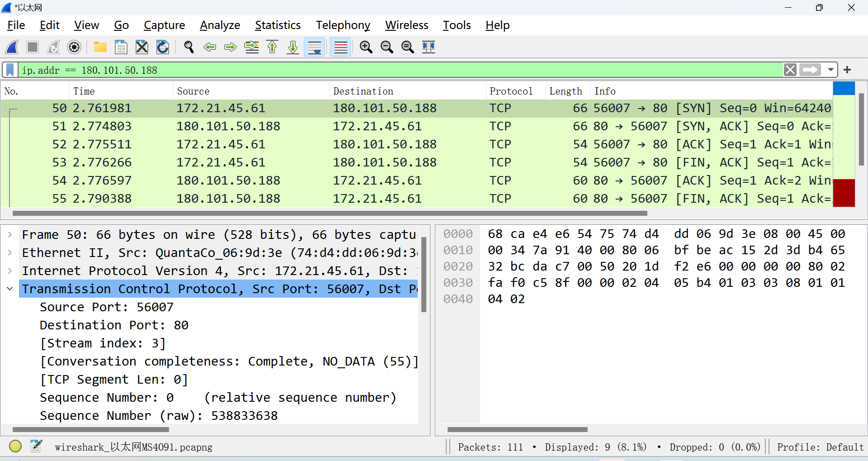The image size is (868, 461).
Task: Select packet 55 at time 2.790388
Action: (x=416, y=199)
